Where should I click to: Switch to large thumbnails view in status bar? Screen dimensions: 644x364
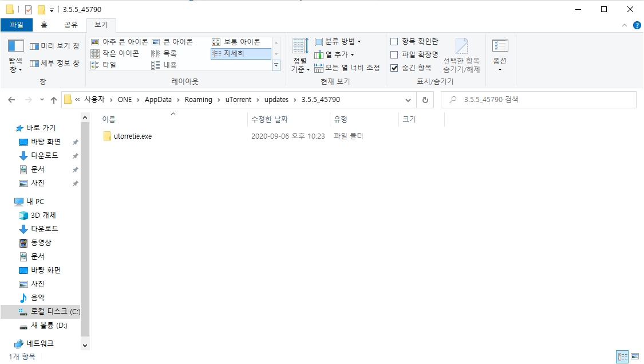click(x=635, y=356)
